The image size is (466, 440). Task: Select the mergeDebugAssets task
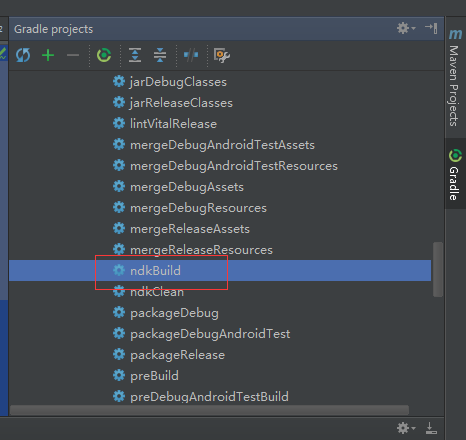[187, 187]
